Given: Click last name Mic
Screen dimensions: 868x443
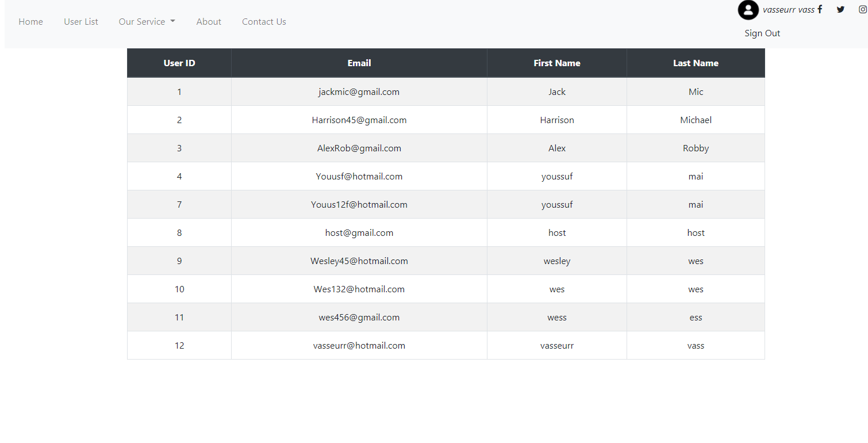Looking at the screenshot, I should [696, 92].
